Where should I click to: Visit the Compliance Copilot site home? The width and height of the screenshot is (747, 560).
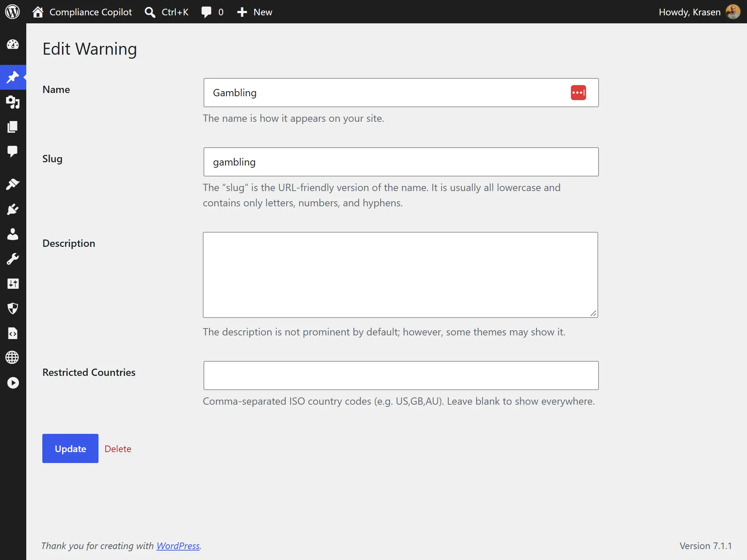82,12
